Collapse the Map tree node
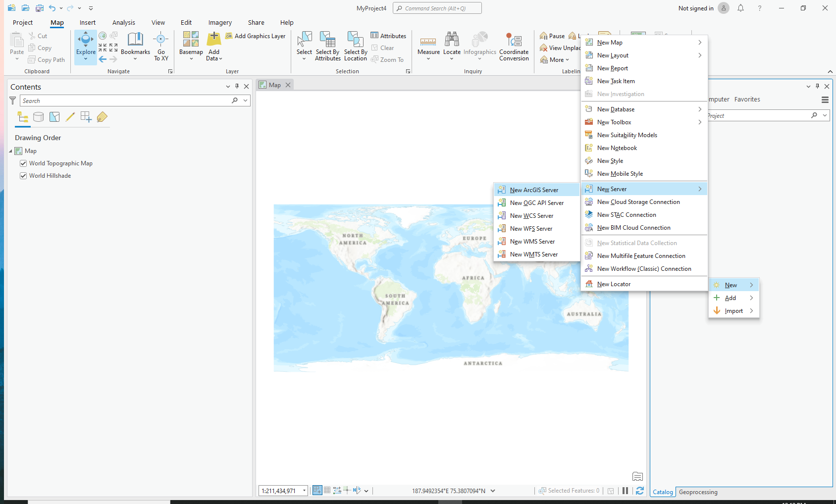836x504 pixels. pos(10,151)
